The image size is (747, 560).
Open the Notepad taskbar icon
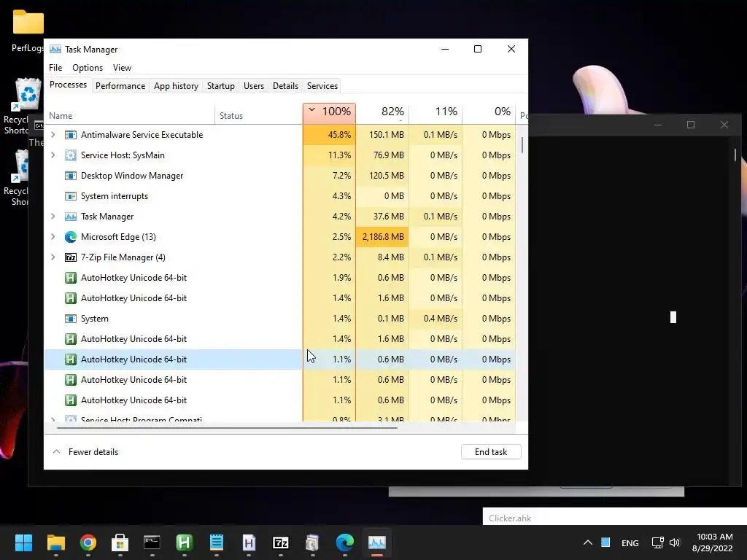(x=216, y=542)
